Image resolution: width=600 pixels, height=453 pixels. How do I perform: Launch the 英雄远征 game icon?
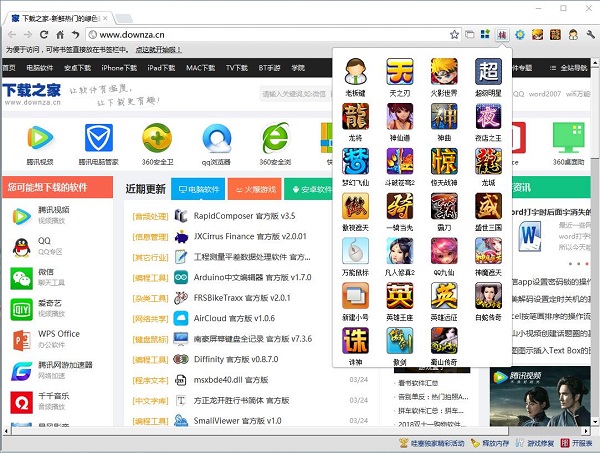[x=444, y=295]
